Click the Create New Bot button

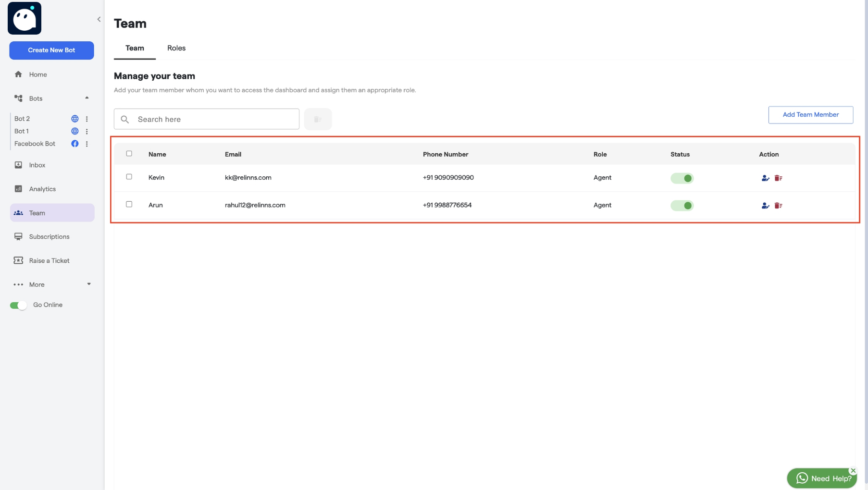[x=51, y=50]
